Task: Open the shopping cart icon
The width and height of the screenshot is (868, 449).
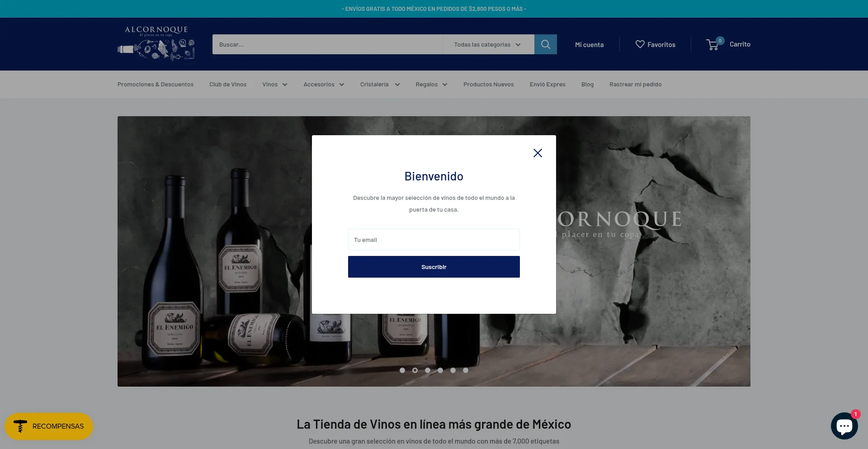Action: pyautogui.click(x=712, y=44)
